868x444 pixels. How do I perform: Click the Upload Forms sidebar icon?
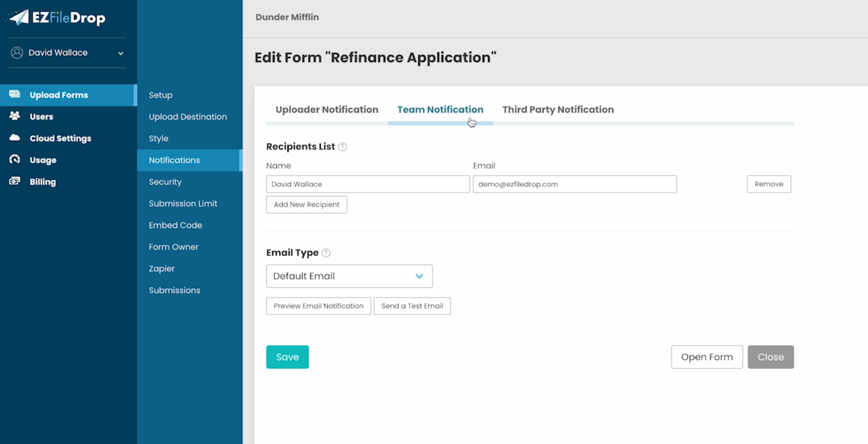(15, 94)
